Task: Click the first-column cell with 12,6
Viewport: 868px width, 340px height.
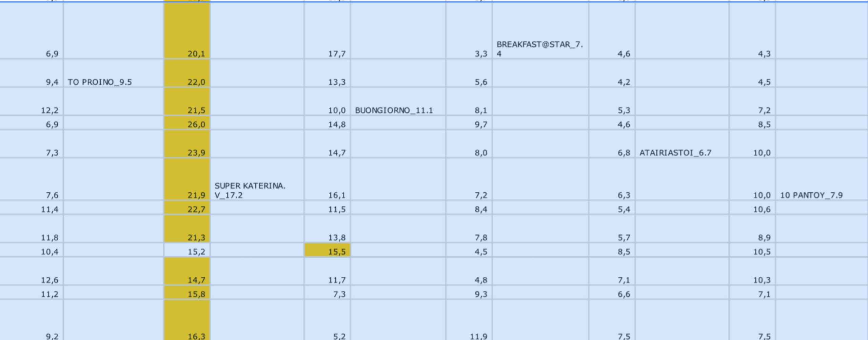Action: (31, 272)
